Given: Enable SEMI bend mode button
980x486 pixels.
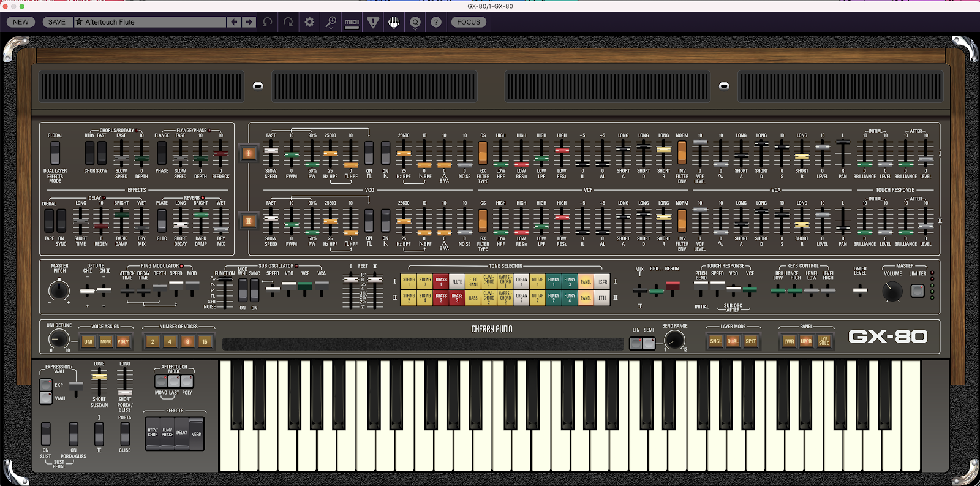Looking at the screenshot, I should (x=649, y=343).
